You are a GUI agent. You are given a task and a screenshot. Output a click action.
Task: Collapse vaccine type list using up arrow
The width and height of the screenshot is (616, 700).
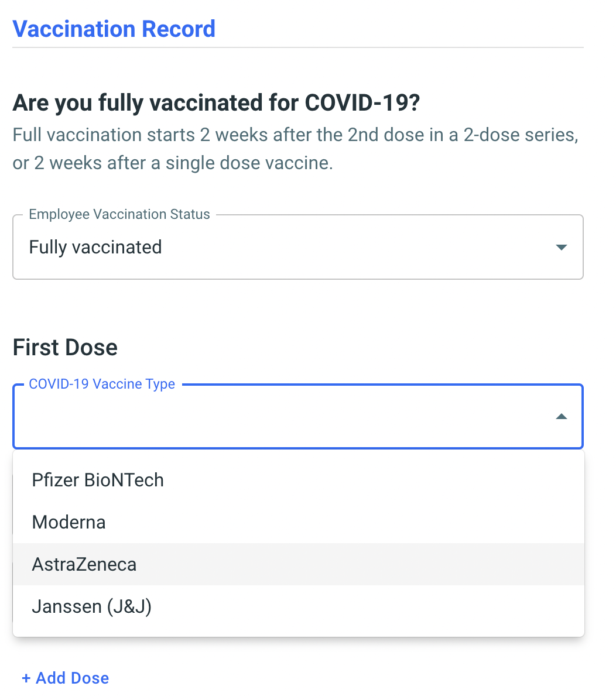(561, 417)
